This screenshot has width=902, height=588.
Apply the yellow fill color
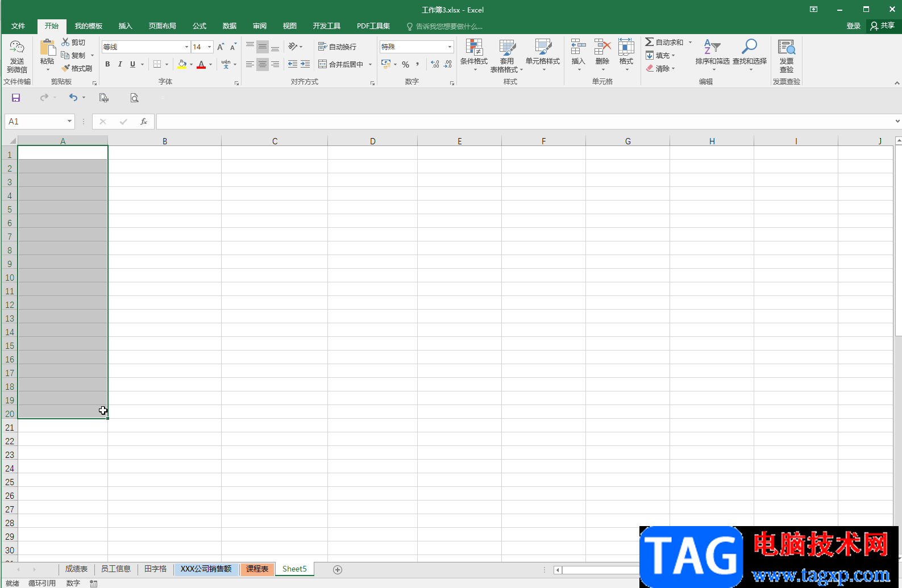click(x=182, y=64)
